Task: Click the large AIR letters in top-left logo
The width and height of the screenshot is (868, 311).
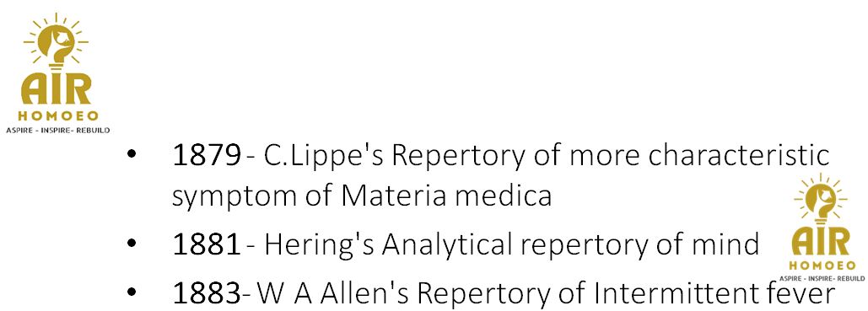Action: [x=56, y=89]
